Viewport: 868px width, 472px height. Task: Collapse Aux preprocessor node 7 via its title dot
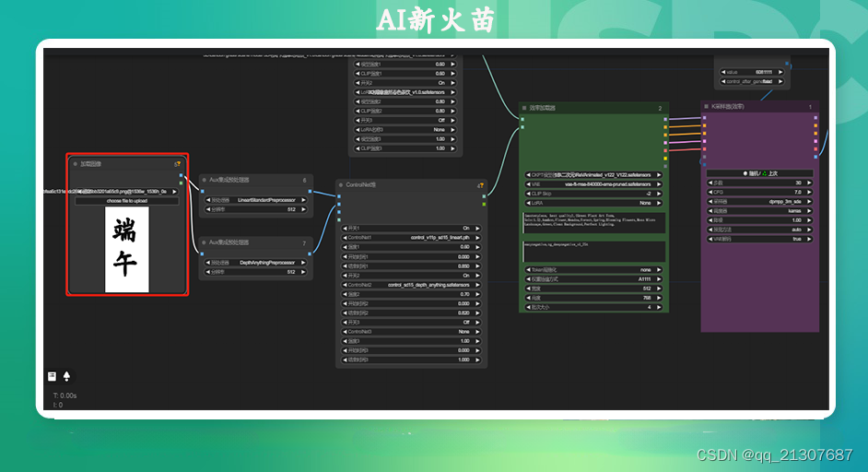(205, 242)
